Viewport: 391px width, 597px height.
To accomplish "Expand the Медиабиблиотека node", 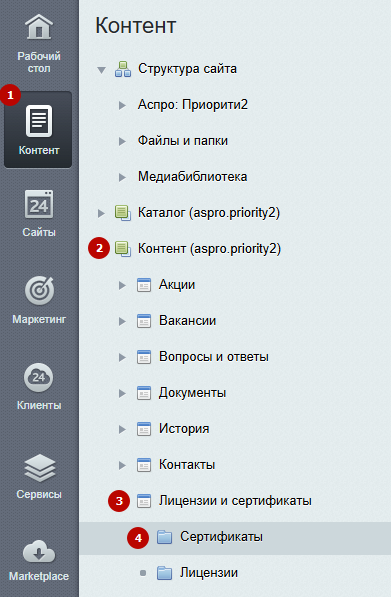I will coord(122,177).
